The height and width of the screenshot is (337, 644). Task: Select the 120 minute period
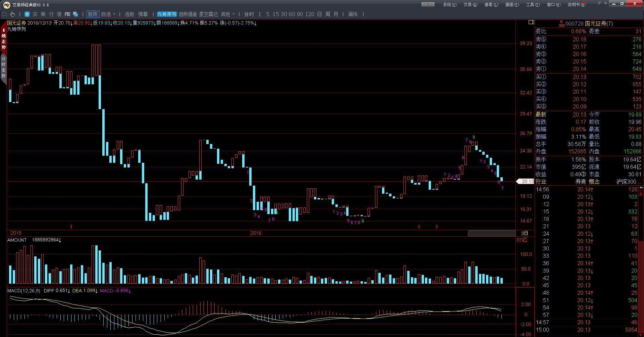pyautogui.click(x=310, y=14)
